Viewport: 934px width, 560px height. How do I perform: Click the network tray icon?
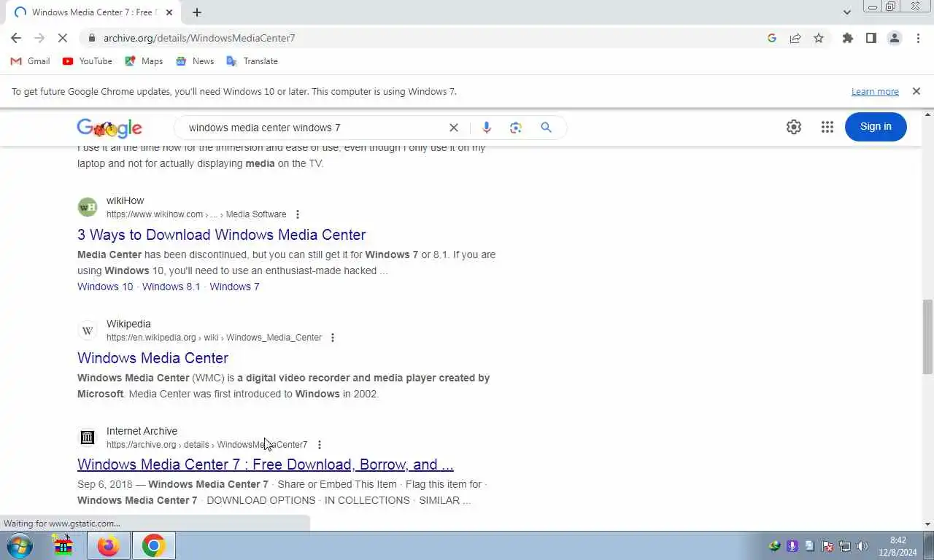845,546
